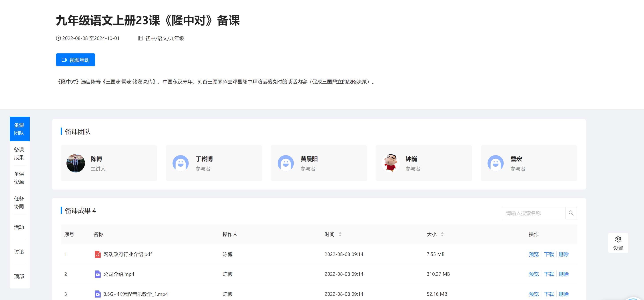
Task: Jump to 任务协同 section in sidebar
Action: pyautogui.click(x=19, y=202)
